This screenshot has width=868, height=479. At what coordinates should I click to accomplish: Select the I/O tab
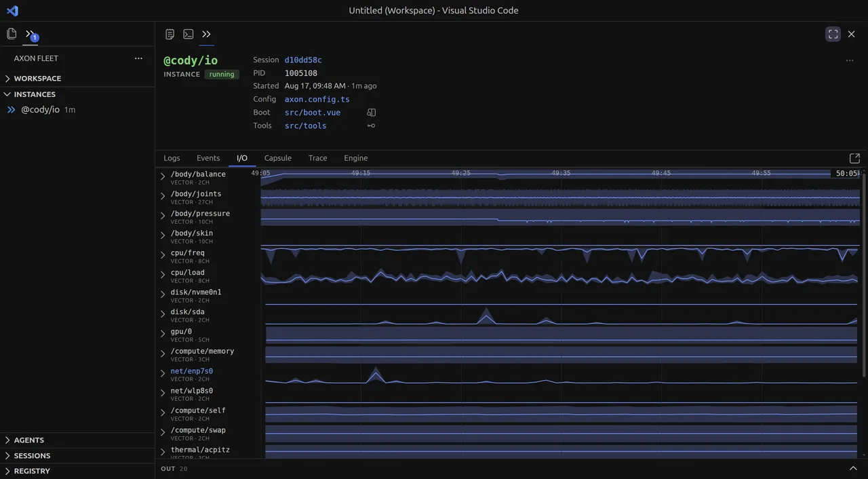click(x=242, y=158)
